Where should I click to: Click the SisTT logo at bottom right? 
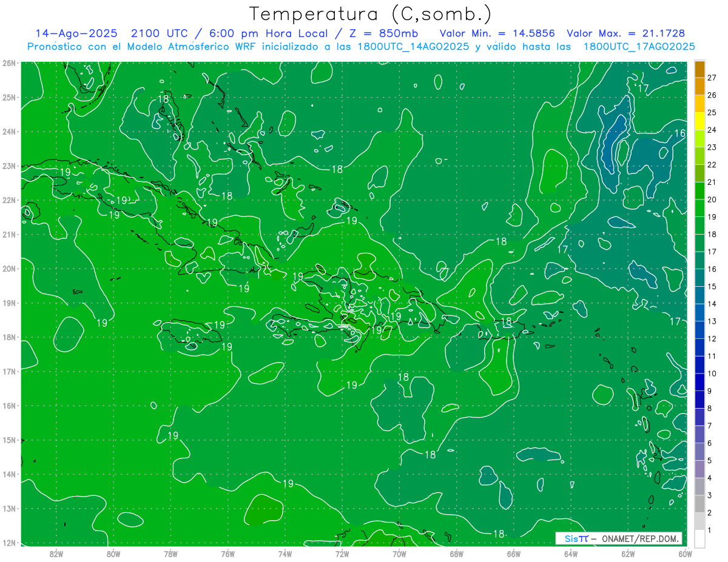click(576, 538)
